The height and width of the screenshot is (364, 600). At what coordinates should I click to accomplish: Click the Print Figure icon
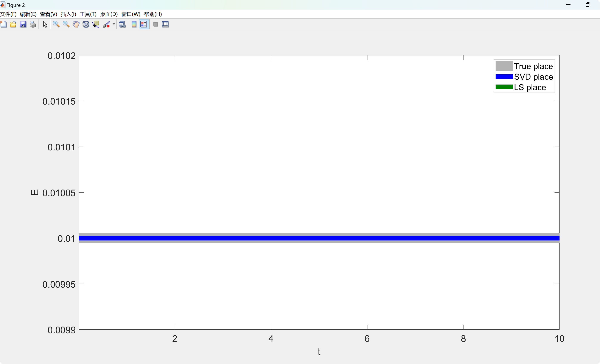click(33, 24)
